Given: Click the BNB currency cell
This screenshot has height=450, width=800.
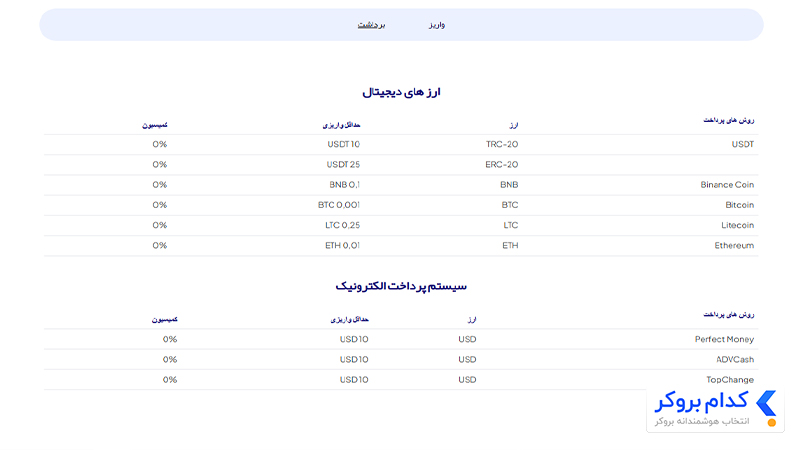Looking at the screenshot, I should coord(509,185).
